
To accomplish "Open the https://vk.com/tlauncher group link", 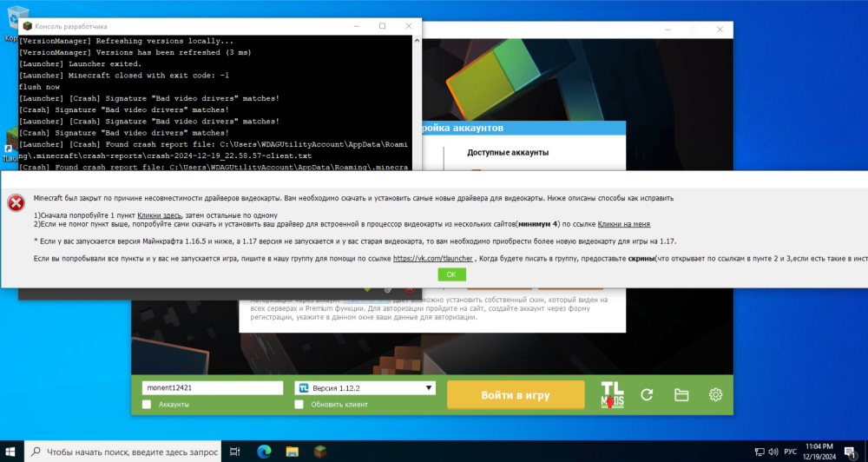I will (x=433, y=258).
